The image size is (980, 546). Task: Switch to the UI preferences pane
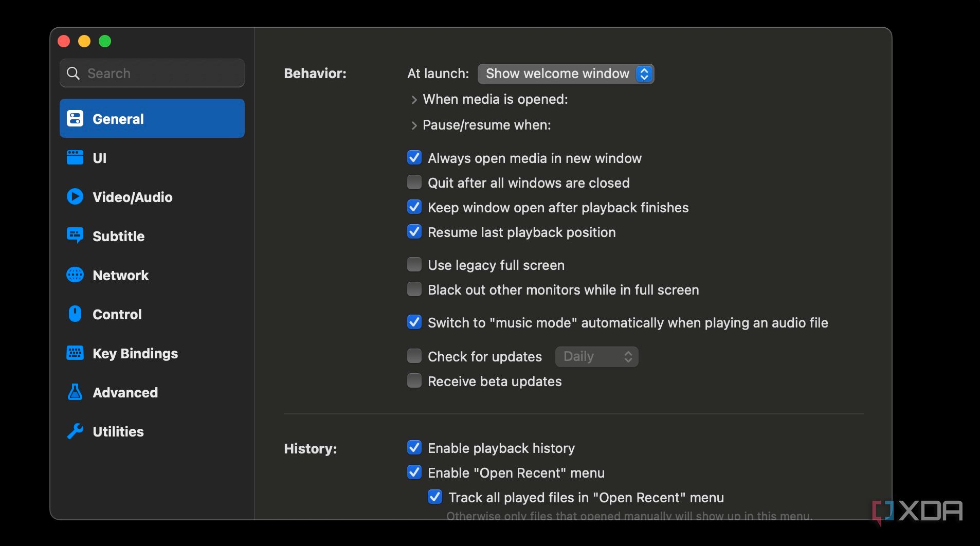point(152,157)
